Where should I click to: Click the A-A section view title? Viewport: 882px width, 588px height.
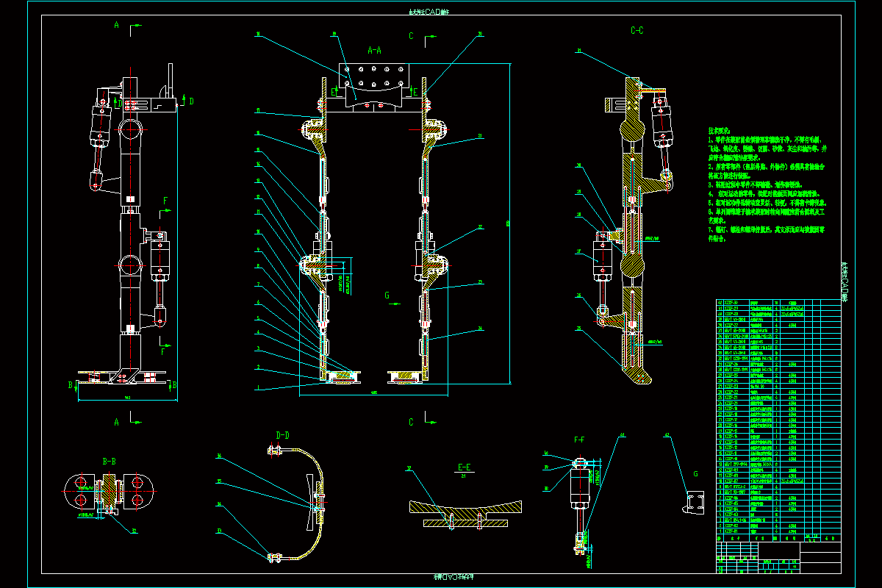click(x=374, y=51)
